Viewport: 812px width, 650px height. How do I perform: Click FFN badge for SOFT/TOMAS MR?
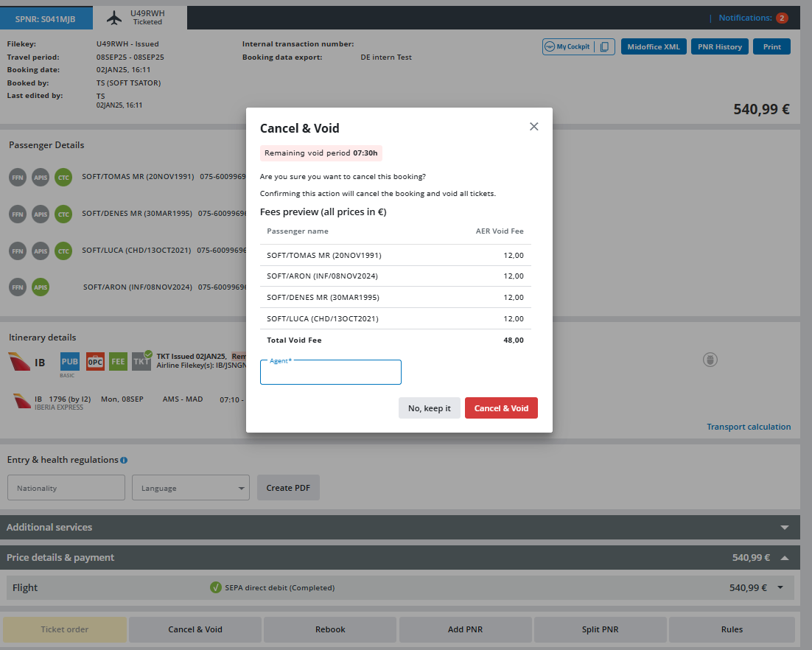[x=18, y=177]
